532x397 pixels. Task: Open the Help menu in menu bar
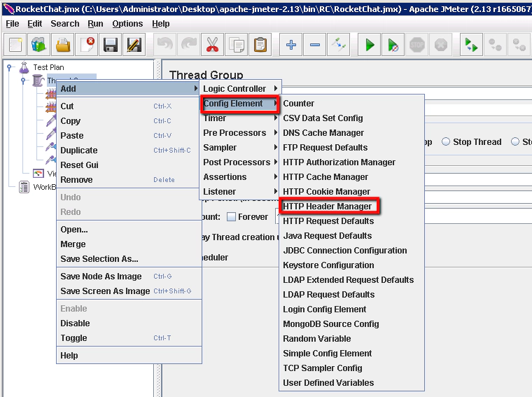tap(161, 24)
